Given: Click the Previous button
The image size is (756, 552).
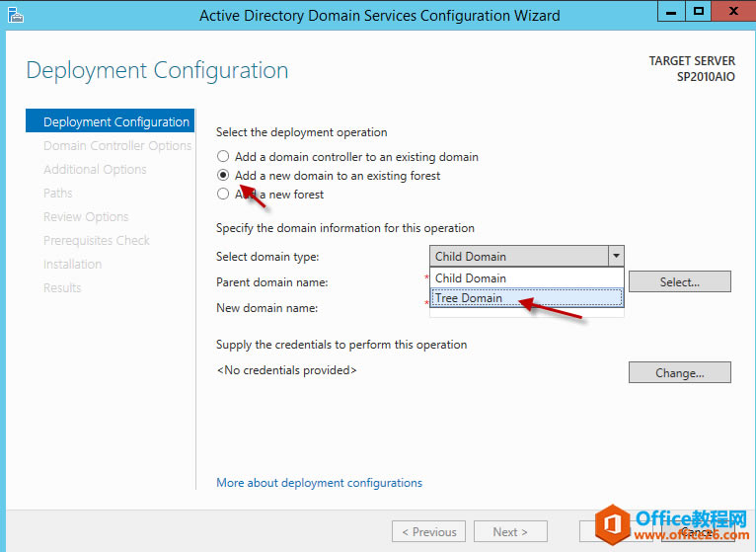Looking at the screenshot, I should (428, 531).
